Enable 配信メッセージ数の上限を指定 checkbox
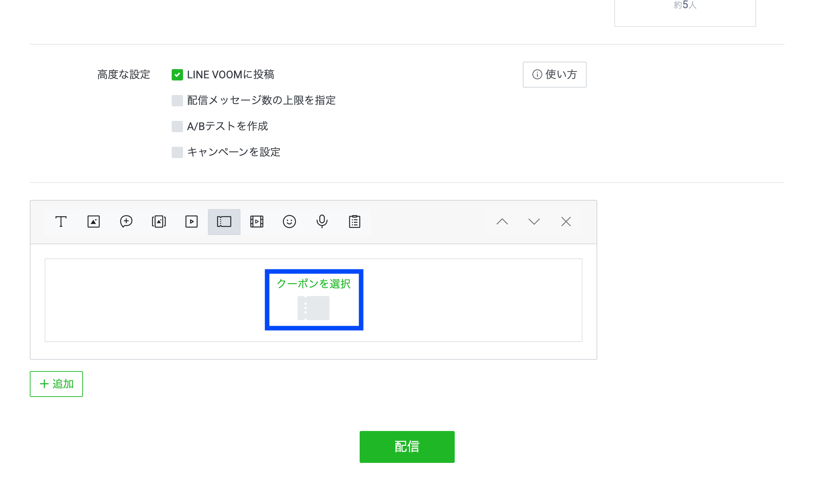 pos(177,101)
